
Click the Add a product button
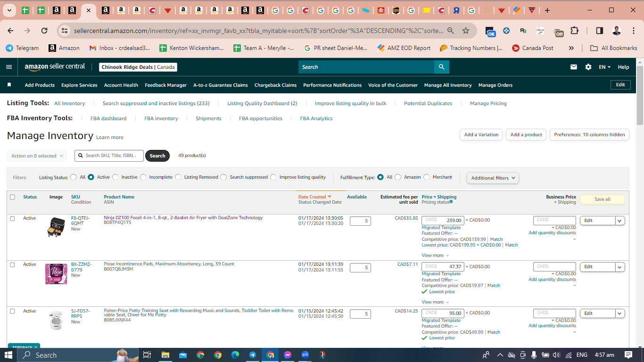pyautogui.click(x=527, y=134)
